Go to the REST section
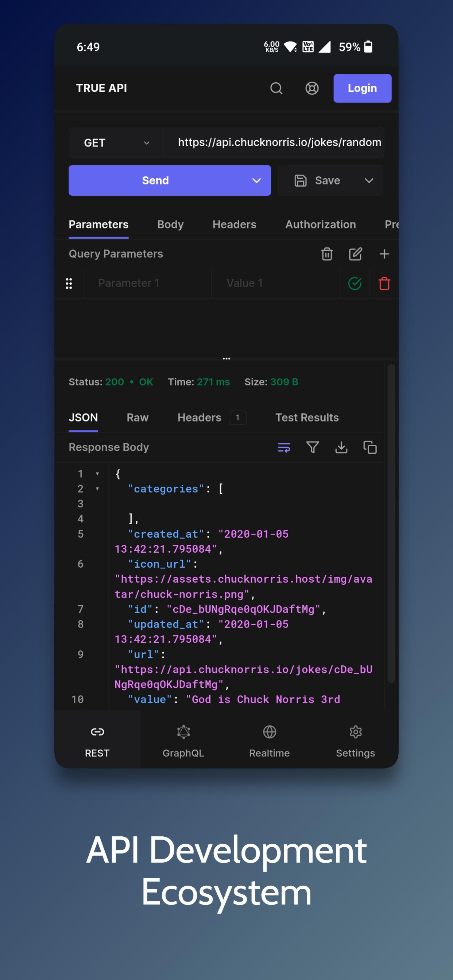 (97, 739)
